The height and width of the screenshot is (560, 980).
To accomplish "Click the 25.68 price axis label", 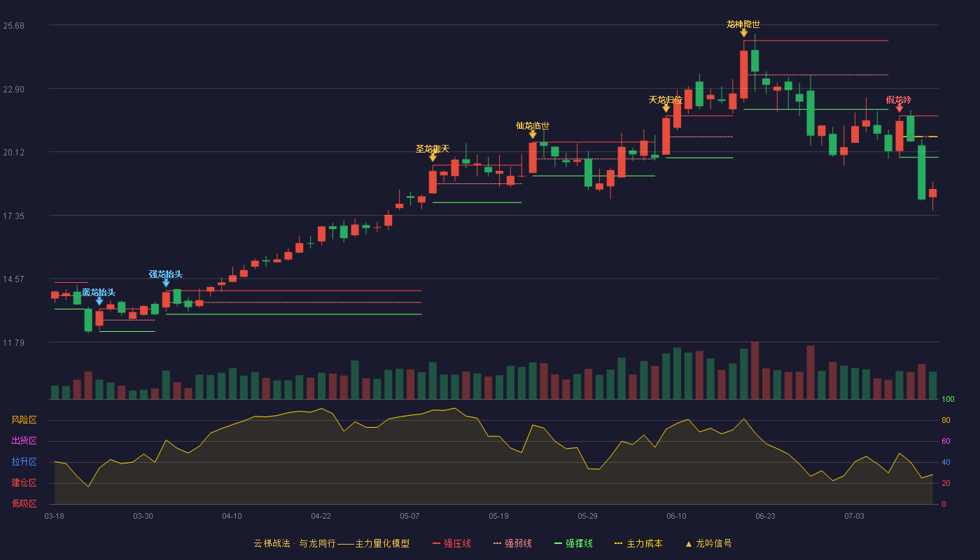I will (13, 26).
